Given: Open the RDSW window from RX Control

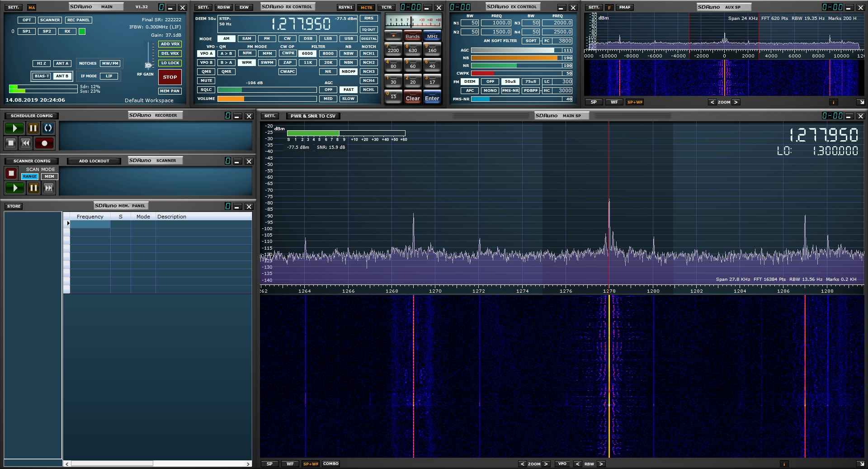Looking at the screenshot, I should [x=224, y=7].
